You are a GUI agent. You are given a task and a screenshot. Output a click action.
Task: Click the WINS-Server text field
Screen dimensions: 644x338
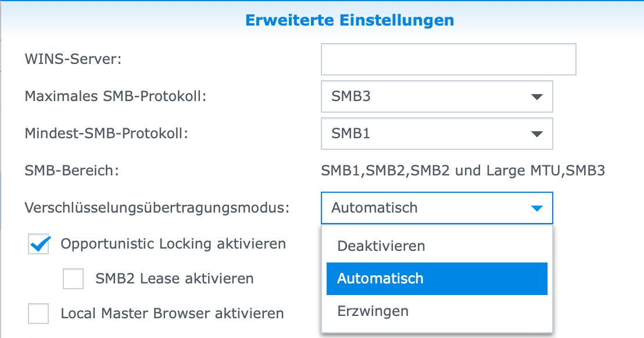point(448,59)
